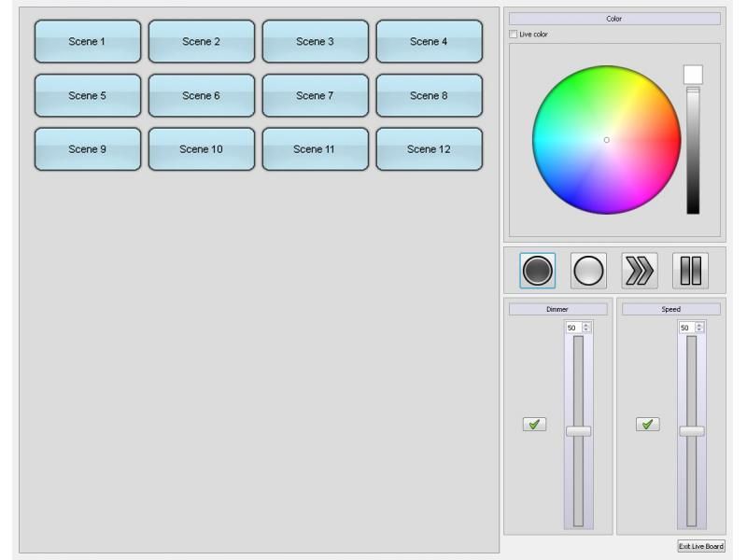Click the white color preview swatch
747x560 pixels.
click(693, 75)
